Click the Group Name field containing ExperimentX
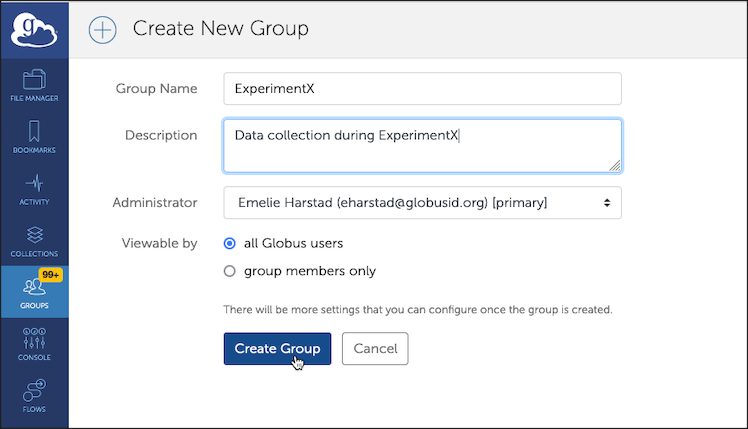Image resolution: width=748 pixels, height=429 pixels. [x=422, y=89]
